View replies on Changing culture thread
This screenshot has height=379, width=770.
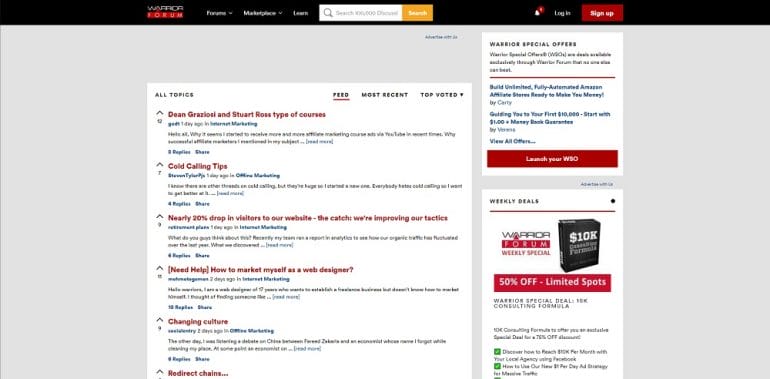click(x=179, y=359)
